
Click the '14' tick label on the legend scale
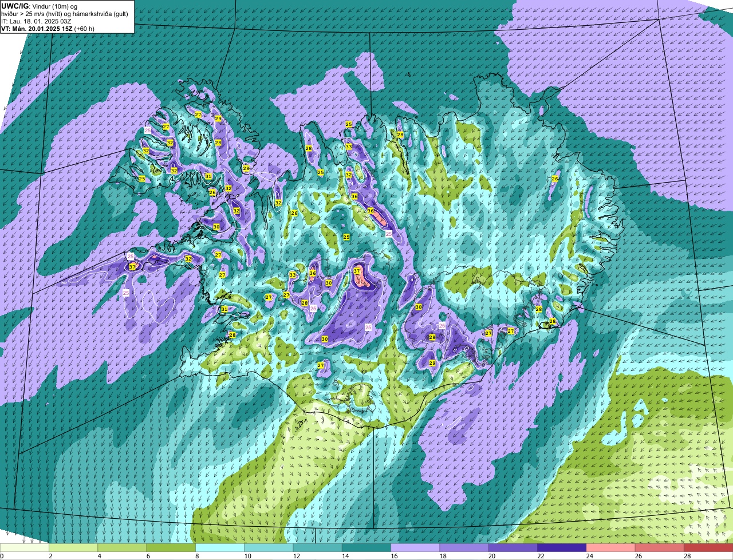tap(344, 556)
